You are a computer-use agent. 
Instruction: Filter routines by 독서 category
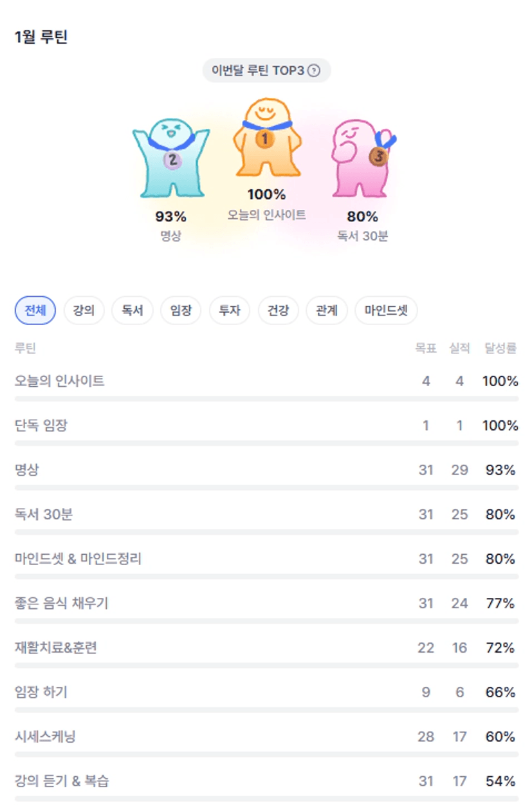click(132, 311)
